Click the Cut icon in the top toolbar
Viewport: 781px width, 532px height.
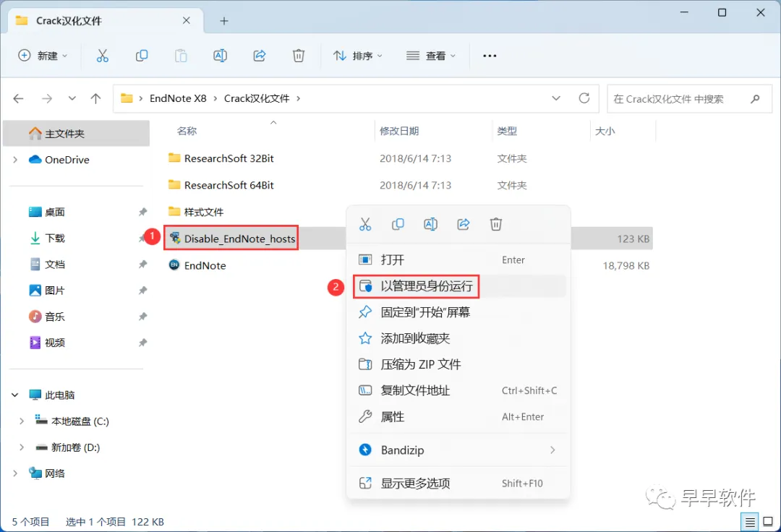coord(102,56)
